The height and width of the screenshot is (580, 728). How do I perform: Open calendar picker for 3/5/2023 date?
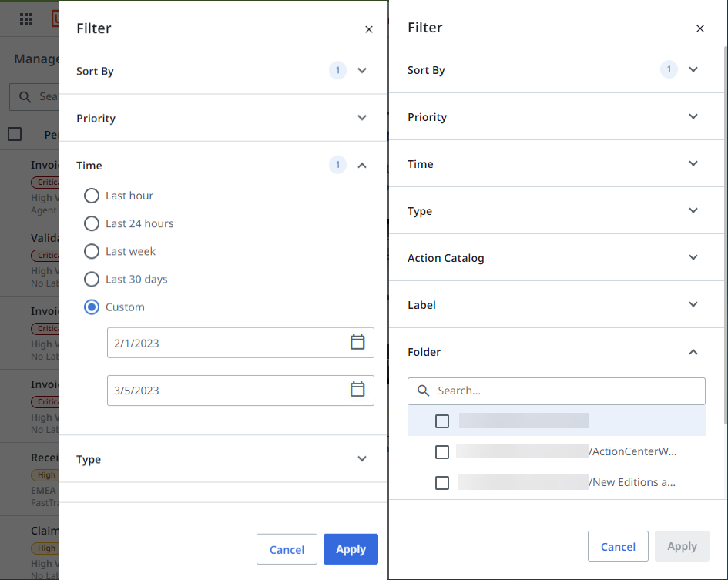357,390
